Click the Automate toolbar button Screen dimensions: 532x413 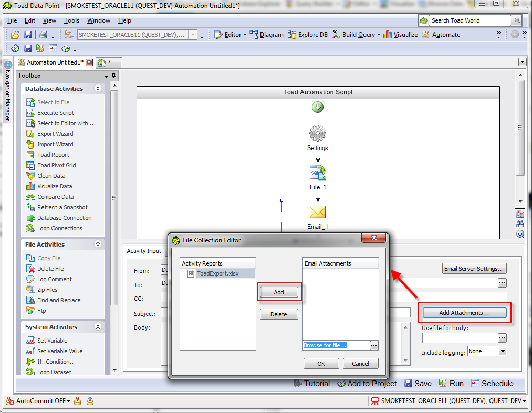click(x=441, y=35)
